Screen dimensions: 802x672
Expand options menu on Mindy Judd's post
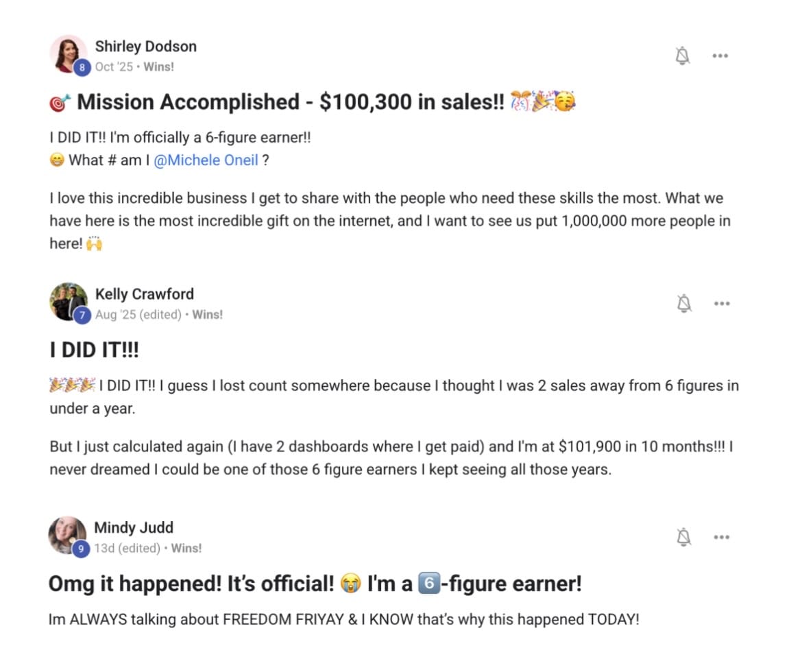point(721,537)
